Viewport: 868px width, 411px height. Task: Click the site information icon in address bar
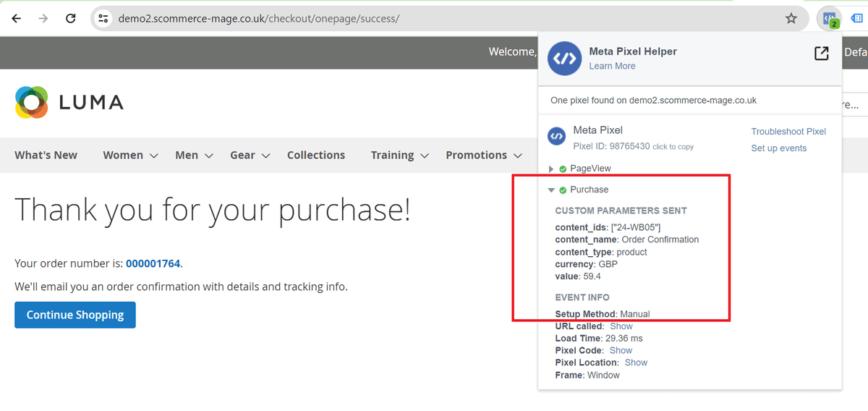click(x=103, y=18)
